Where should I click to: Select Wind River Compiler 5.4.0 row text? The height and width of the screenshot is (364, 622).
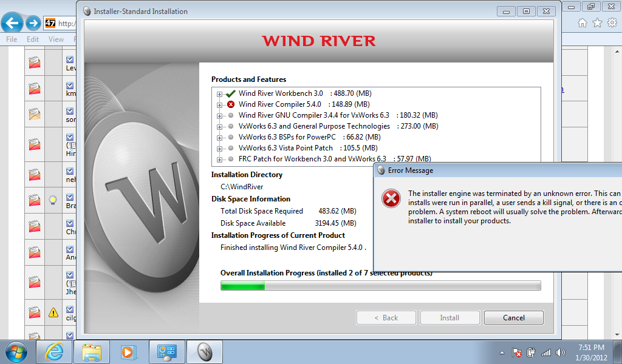pos(304,104)
